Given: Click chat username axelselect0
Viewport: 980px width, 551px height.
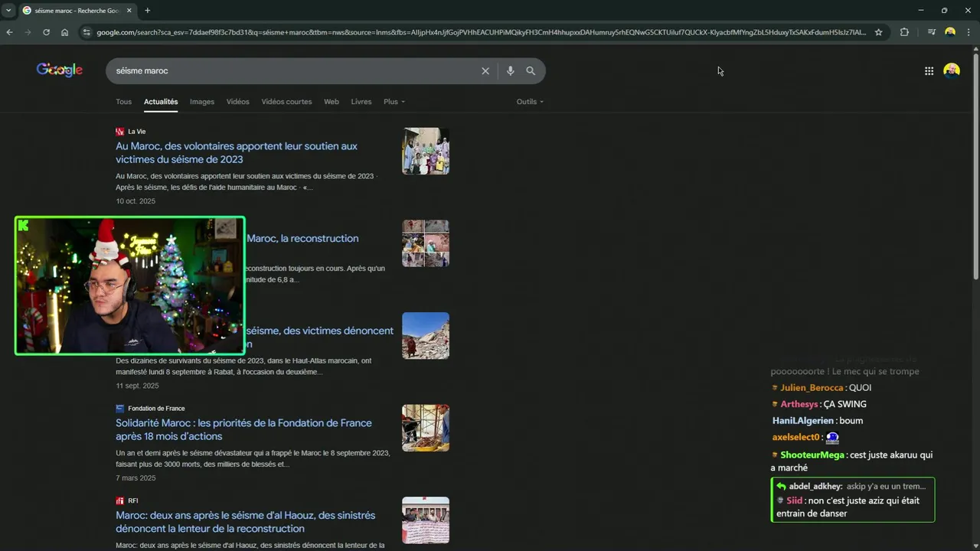Looking at the screenshot, I should pyautogui.click(x=795, y=438).
